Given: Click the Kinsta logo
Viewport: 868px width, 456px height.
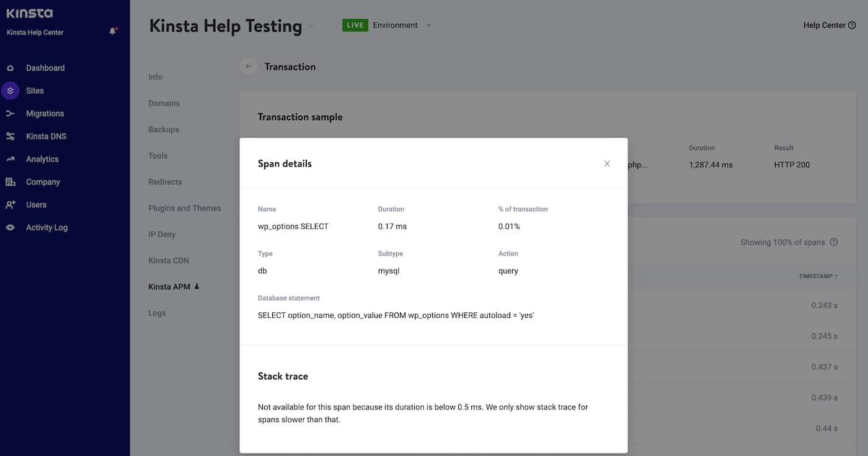Looking at the screenshot, I should tap(29, 13).
